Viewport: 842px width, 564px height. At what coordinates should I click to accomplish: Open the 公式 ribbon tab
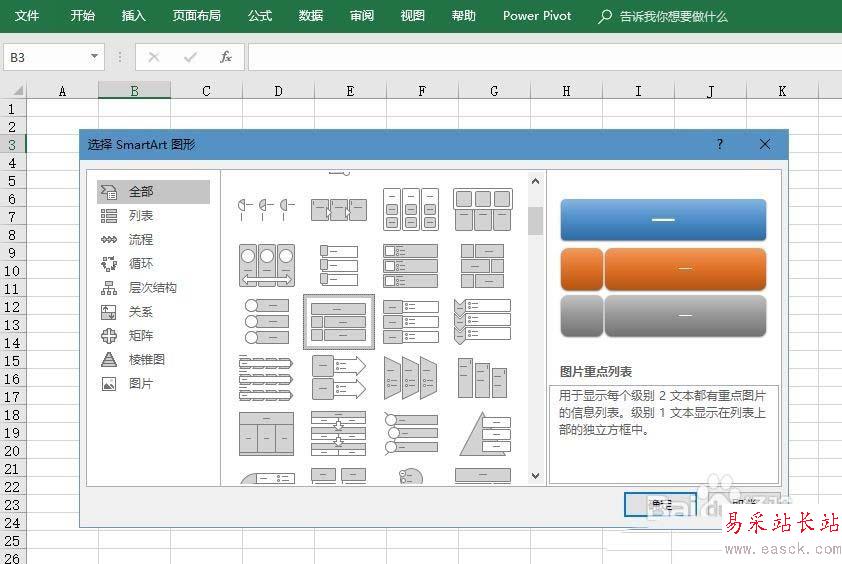click(260, 16)
